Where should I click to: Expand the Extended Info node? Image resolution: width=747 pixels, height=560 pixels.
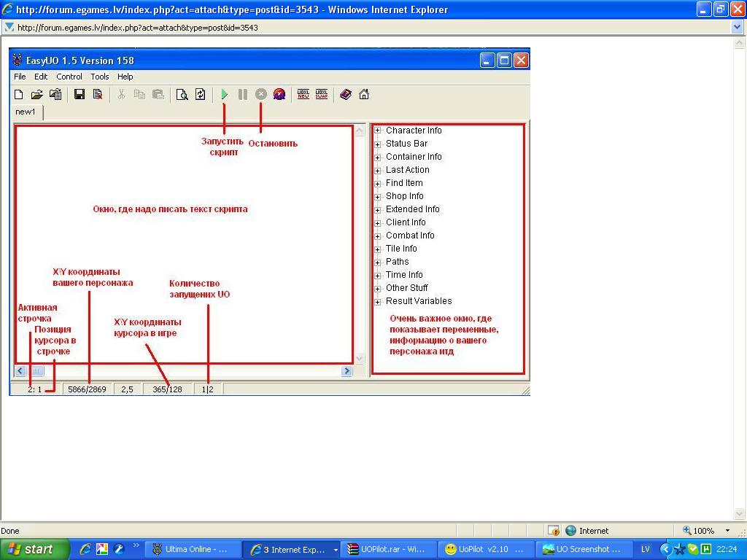tap(377, 209)
